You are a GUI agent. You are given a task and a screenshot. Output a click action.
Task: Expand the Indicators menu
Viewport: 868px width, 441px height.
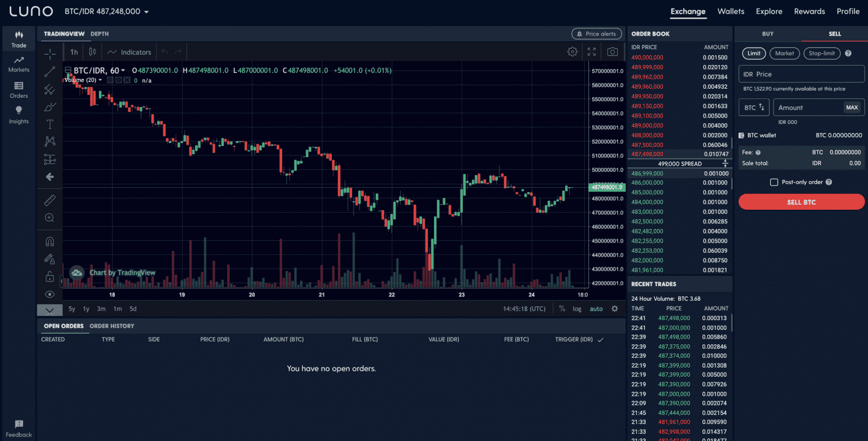coord(129,52)
